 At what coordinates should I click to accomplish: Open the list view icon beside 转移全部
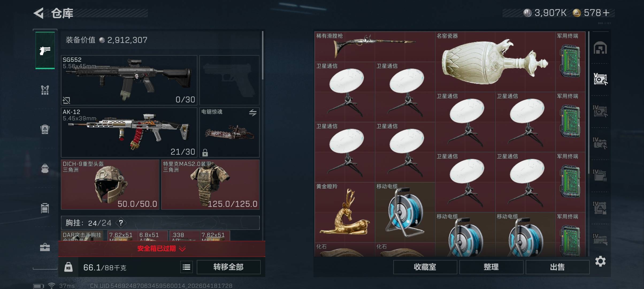[186, 267]
